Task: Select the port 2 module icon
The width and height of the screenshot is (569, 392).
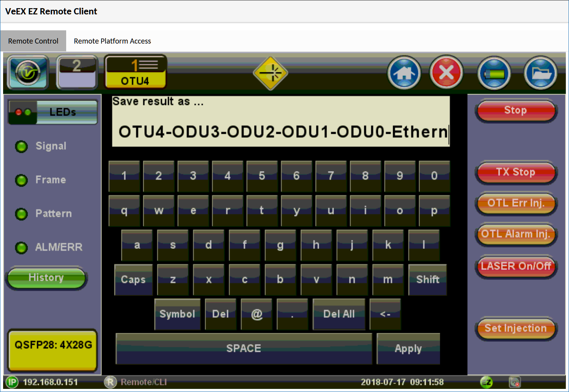Action: click(x=77, y=72)
